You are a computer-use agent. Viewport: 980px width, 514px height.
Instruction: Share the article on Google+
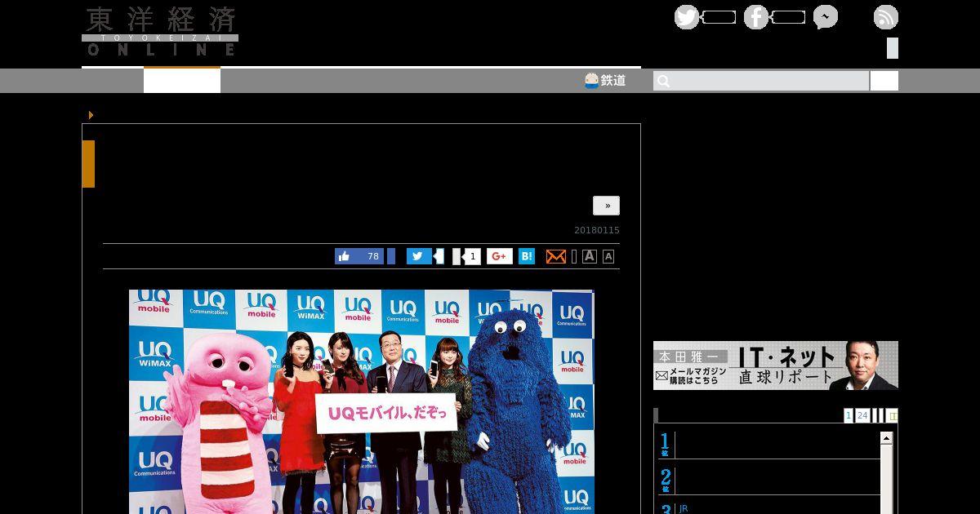pos(500,256)
